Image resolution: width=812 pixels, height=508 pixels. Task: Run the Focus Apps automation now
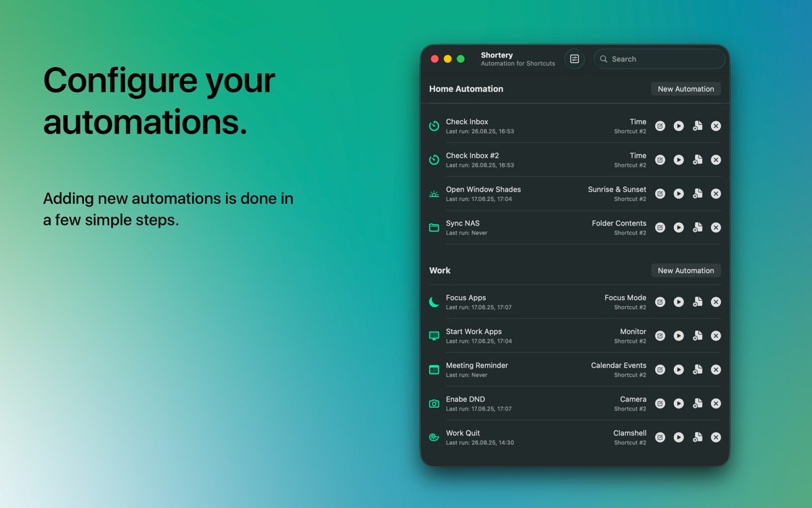coord(679,302)
